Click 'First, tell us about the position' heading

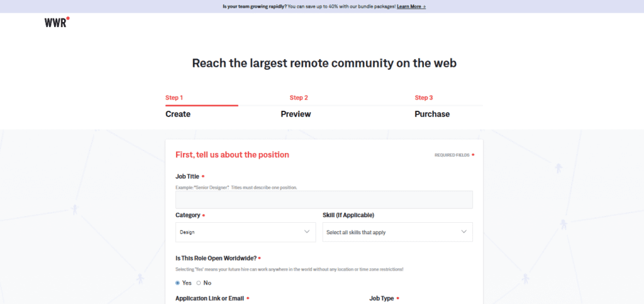click(232, 154)
